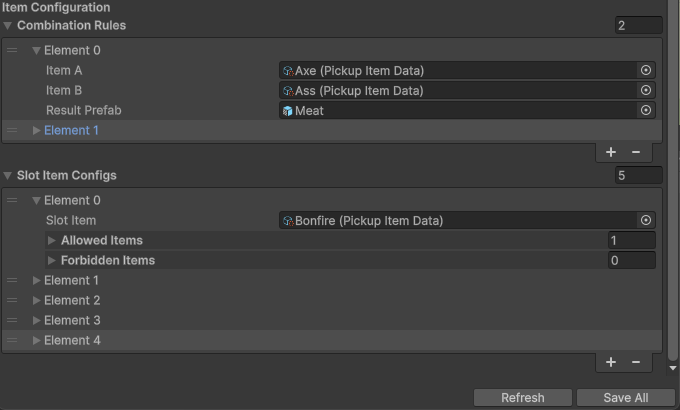The image size is (680, 410).
Task: Click the Save All button
Action: coord(625,397)
